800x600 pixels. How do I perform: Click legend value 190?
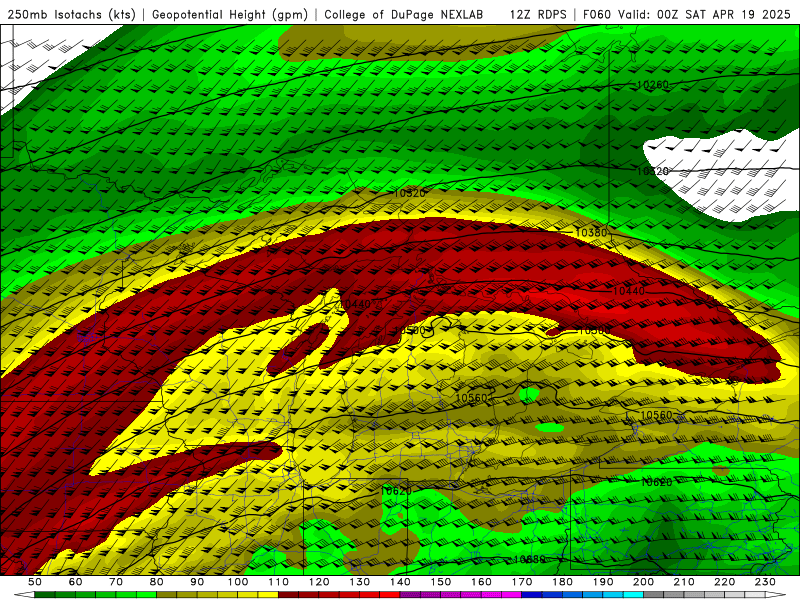[603, 582]
